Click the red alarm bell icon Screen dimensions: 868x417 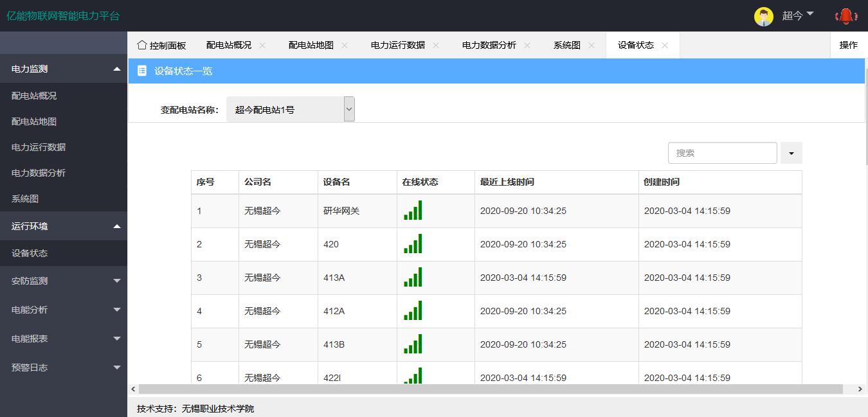846,16
